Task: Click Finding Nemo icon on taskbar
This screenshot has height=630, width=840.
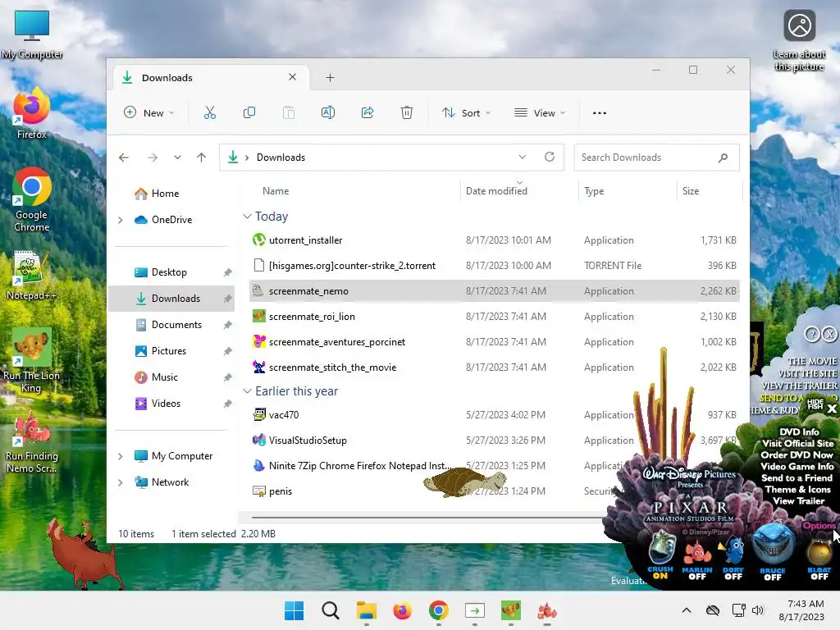Action: (547, 610)
